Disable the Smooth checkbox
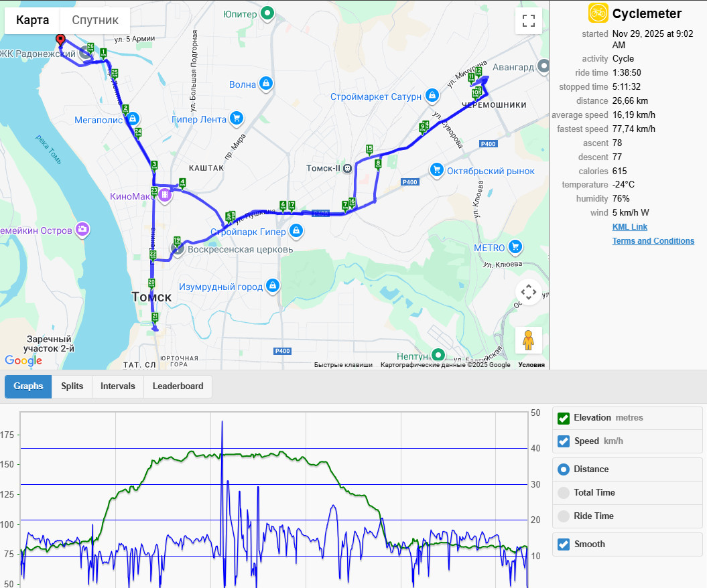The image size is (707, 588). tap(564, 544)
